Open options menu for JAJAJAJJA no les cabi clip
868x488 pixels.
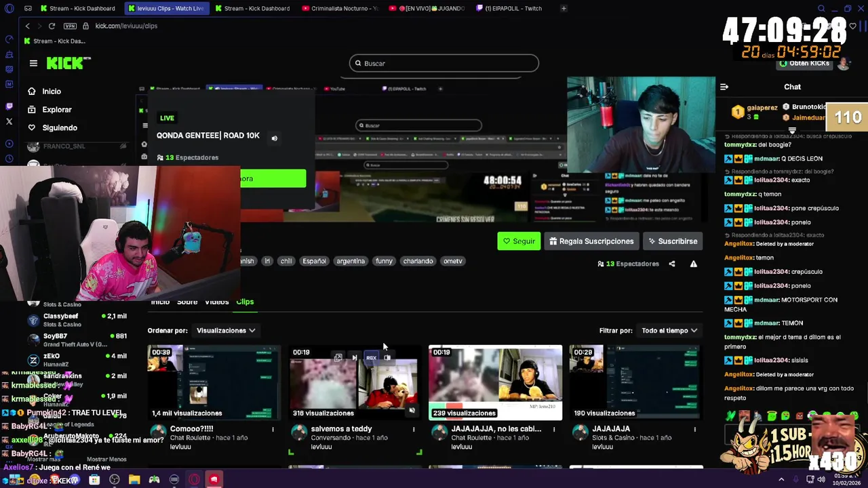pos(554,430)
